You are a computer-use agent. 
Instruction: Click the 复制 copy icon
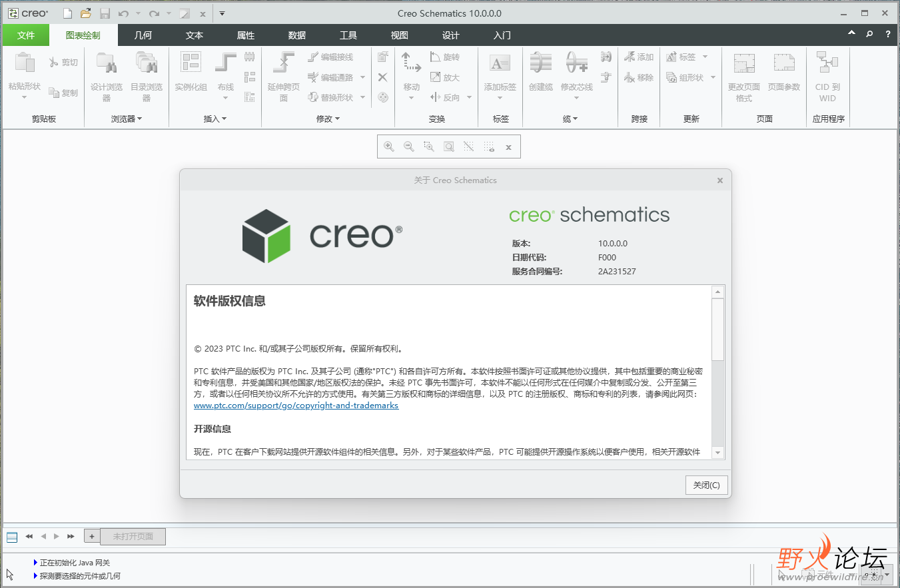tap(63, 93)
